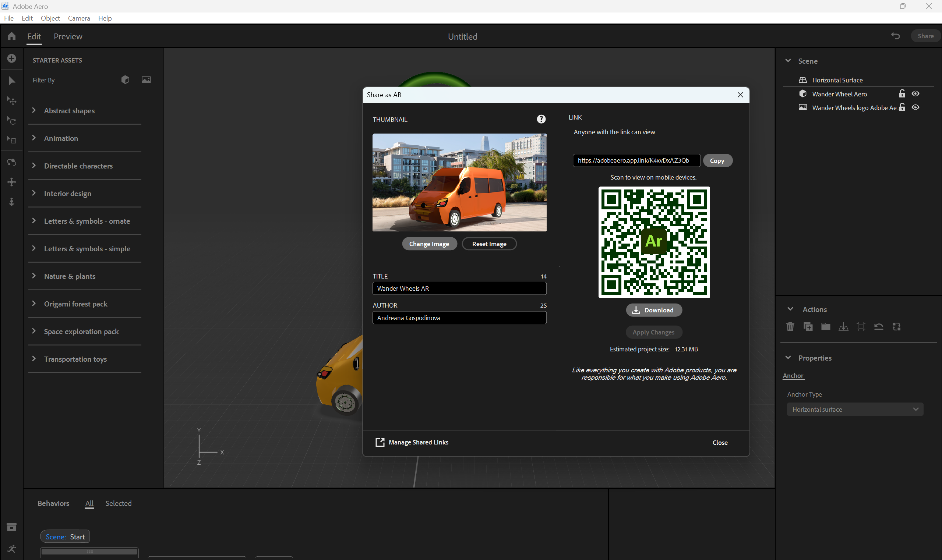
Task: Click the Copy link button
Action: click(x=717, y=160)
